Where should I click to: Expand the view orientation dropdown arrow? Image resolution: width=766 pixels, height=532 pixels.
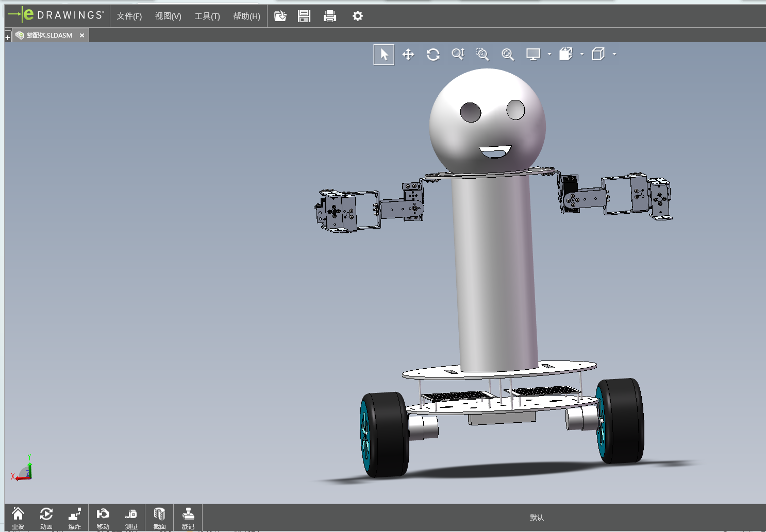click(582, 54)
